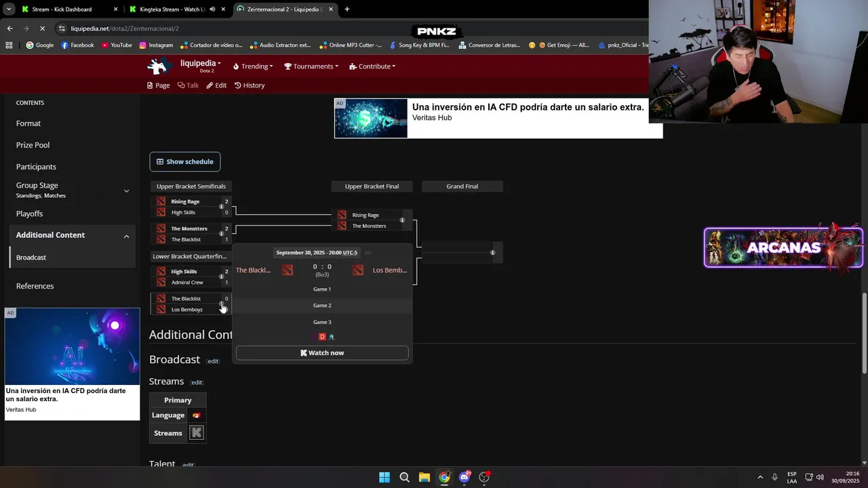This screenshot has height=488, width=868.
Task: Click the Kick stream icon in Streams table
Action: coord(197,432)
